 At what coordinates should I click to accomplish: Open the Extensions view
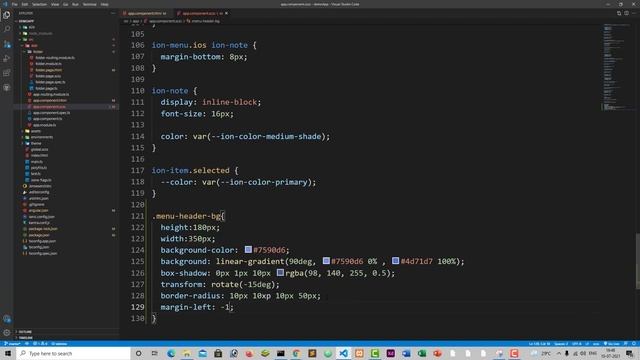click(7, 73)
